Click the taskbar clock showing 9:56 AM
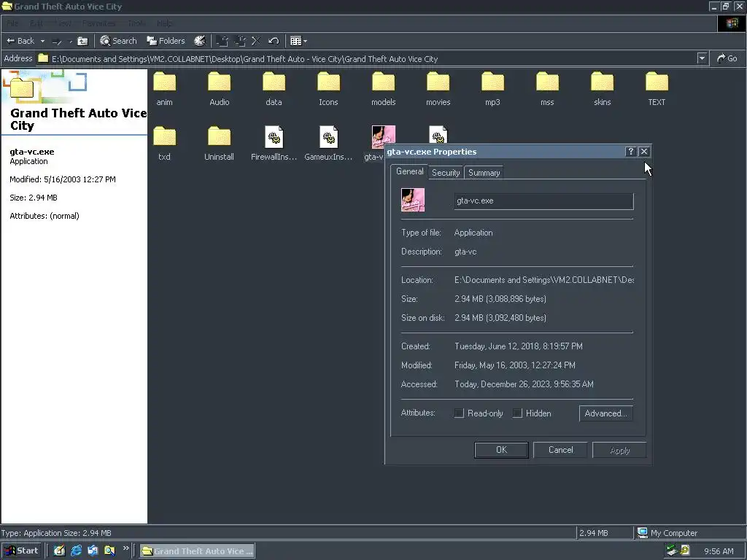Viewport: 747px width, 560px height. click(x=719, y=551)
